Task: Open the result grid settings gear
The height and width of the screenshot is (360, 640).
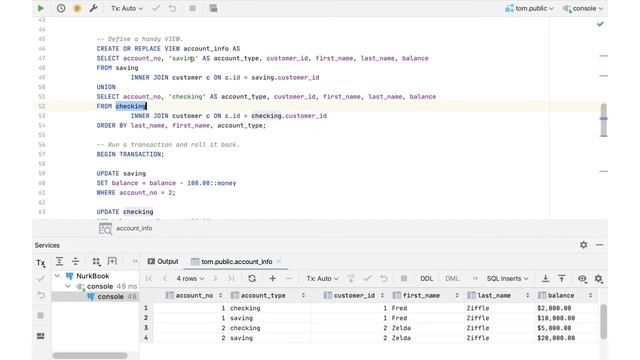Action: pos(598,278)
